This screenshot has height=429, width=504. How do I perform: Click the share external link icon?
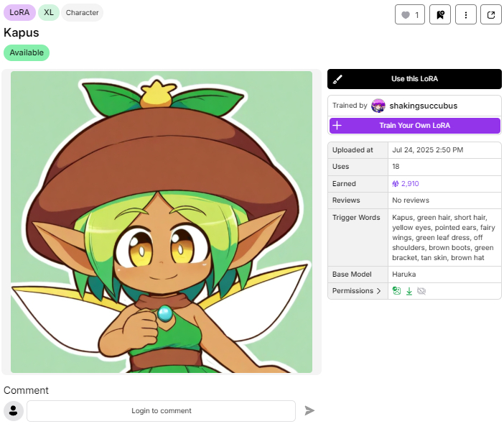coord(491,14)
